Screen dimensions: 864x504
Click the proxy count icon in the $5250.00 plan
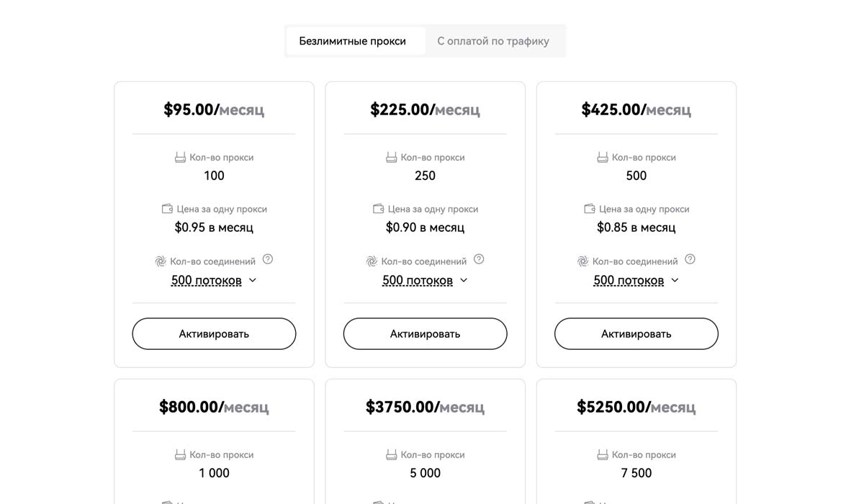[602, 454]
